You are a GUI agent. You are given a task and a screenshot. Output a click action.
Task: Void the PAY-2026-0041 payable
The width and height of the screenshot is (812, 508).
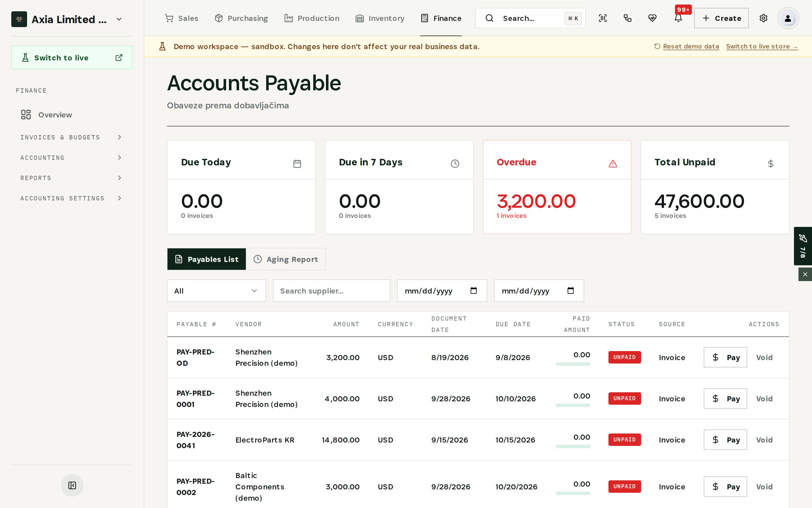point(764,440)
